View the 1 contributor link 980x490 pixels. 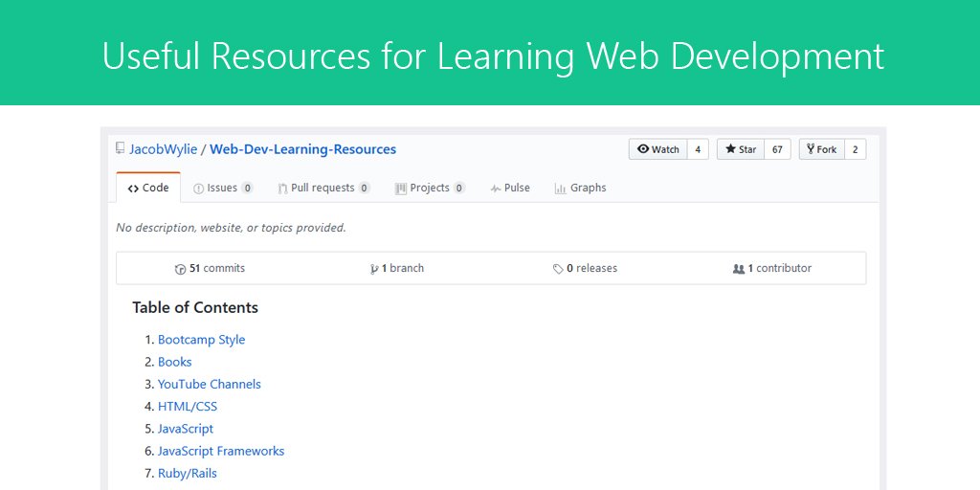coord(772,268)
